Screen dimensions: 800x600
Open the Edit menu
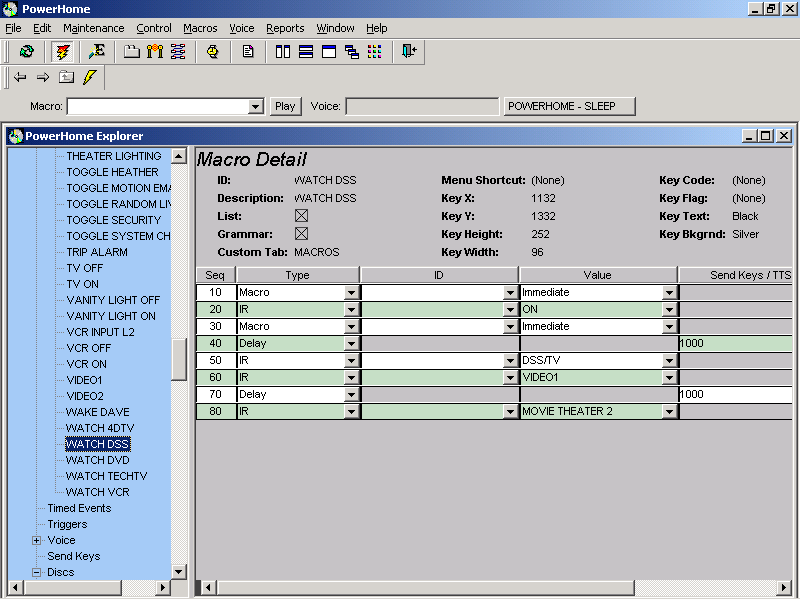[x=42, y=28]
